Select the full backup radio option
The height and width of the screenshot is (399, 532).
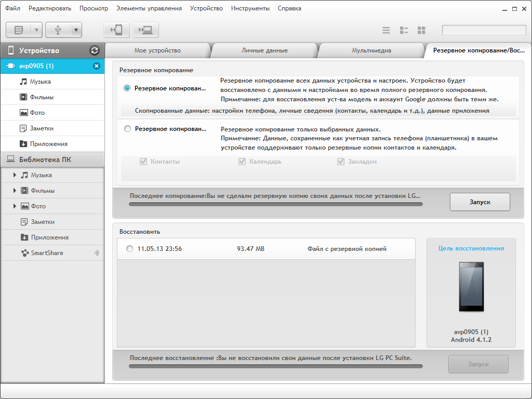127,88
